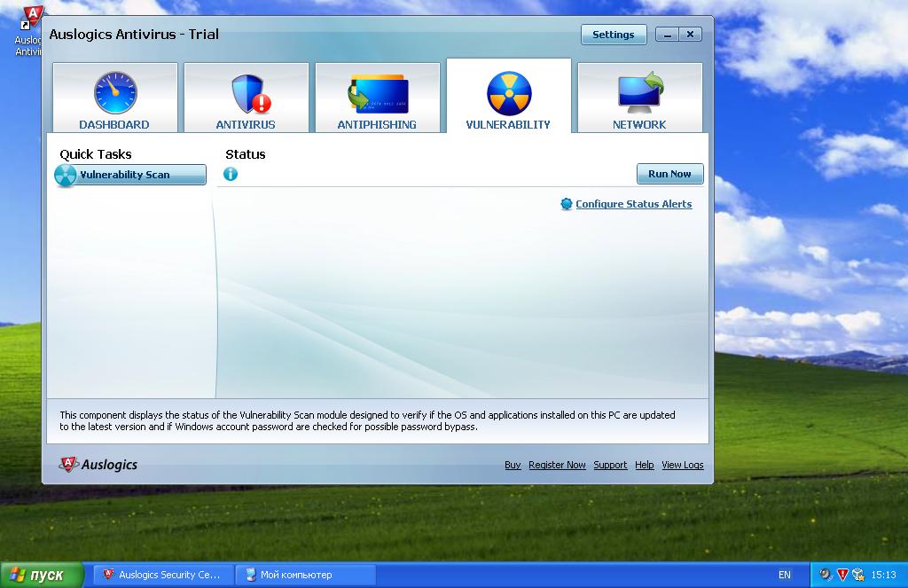
Task: Select the Vulnerability Scan quick task
Action: pos(131,175)
